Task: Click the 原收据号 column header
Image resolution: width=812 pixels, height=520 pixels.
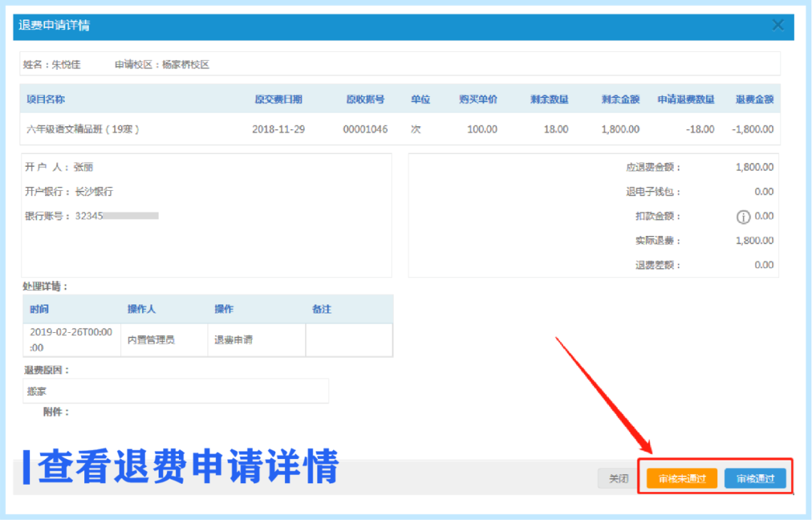Action: point(365,99)
